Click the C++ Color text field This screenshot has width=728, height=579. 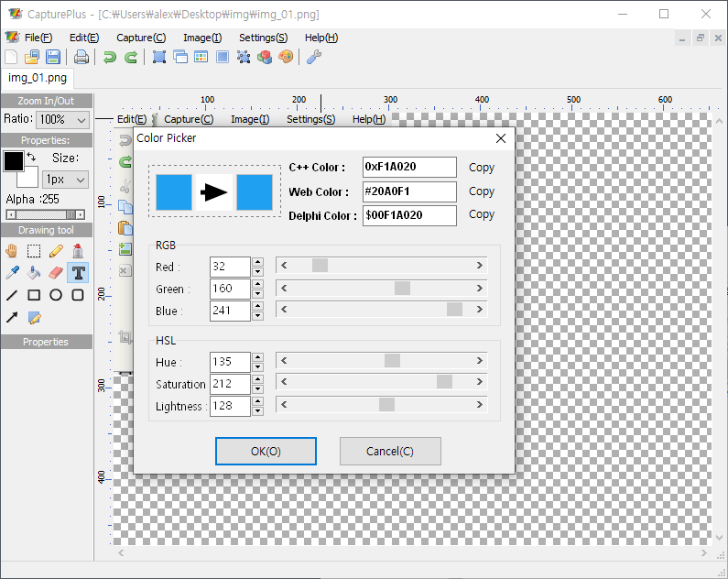tap(408, 168)
